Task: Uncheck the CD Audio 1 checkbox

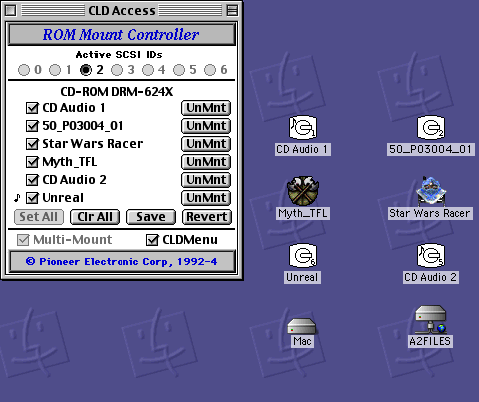Action: click(x=32, y=108)
